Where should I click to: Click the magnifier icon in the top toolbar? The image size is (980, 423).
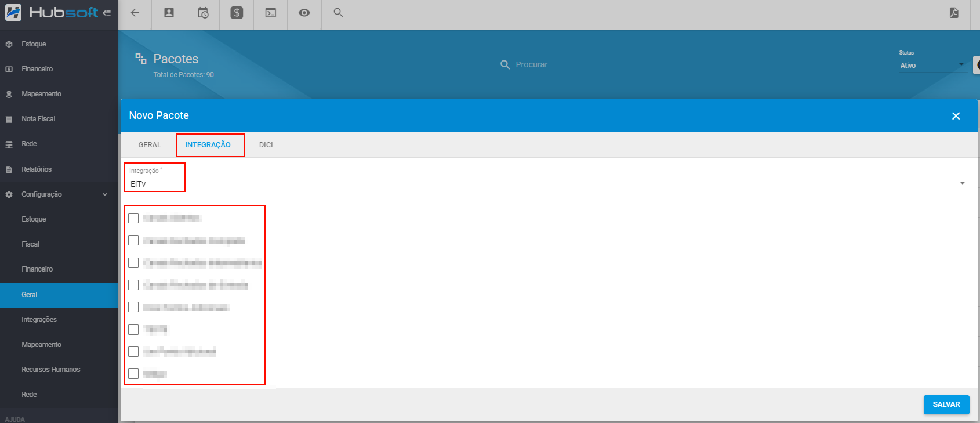point(338,13)
